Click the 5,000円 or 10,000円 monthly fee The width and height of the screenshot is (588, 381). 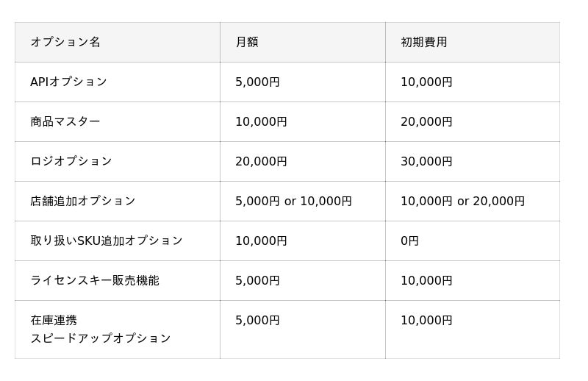pyautogui.click(x=293, y=201)
